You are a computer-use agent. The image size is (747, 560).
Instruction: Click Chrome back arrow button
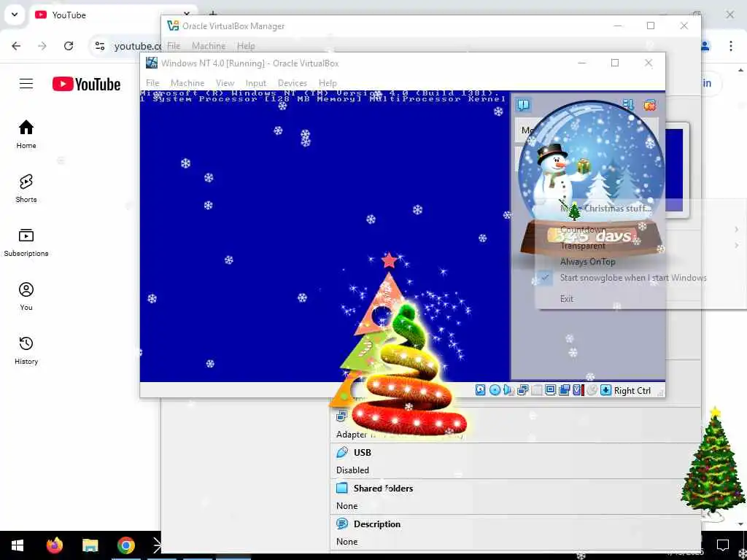tap(16, 46)
